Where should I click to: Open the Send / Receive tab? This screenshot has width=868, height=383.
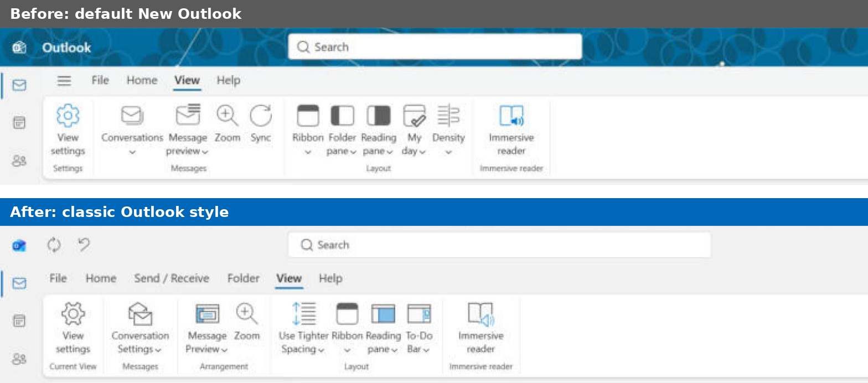172,278
